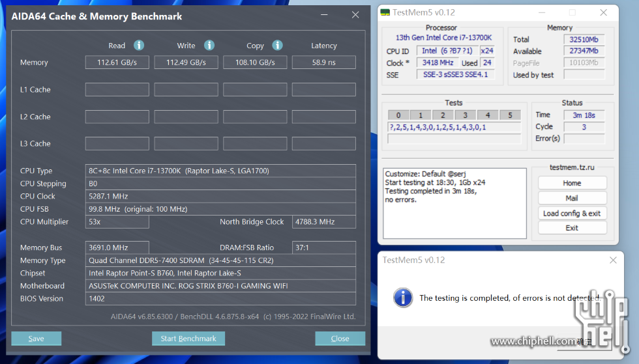Click the BIOS Version value 1402
This screenshot has height=364, width=639.
(220, 298)
